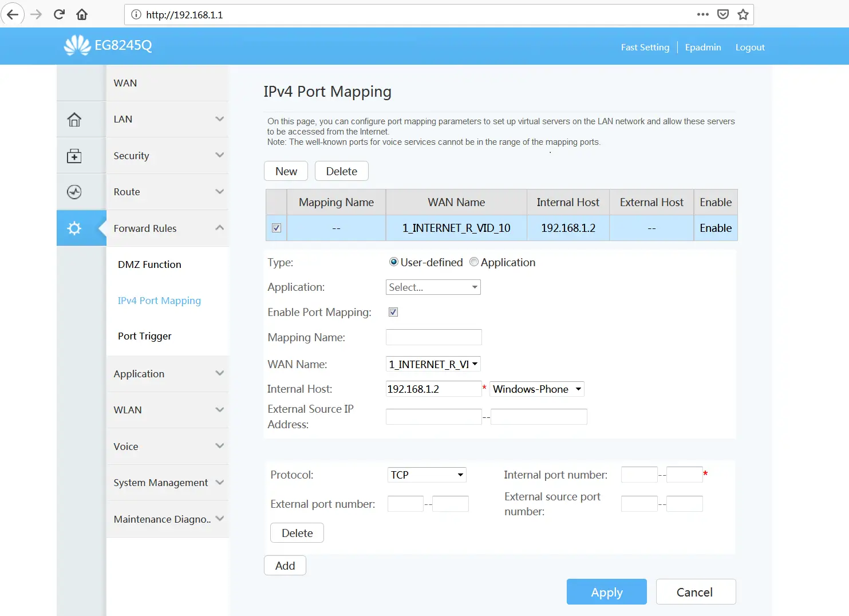Open IPv4 Port Mapping page

[159, 301]
